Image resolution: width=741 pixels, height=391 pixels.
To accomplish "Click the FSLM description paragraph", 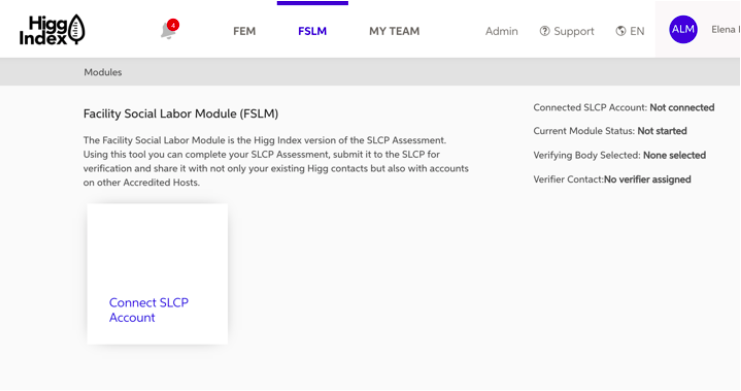I will click(x=276, y=161).
